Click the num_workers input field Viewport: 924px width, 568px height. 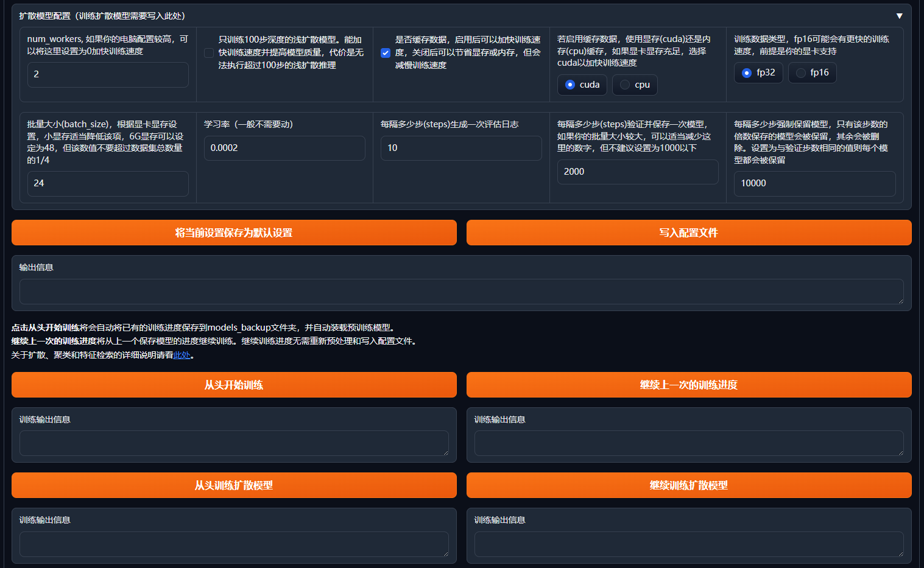pyautogui.click(x=108, y=74)
